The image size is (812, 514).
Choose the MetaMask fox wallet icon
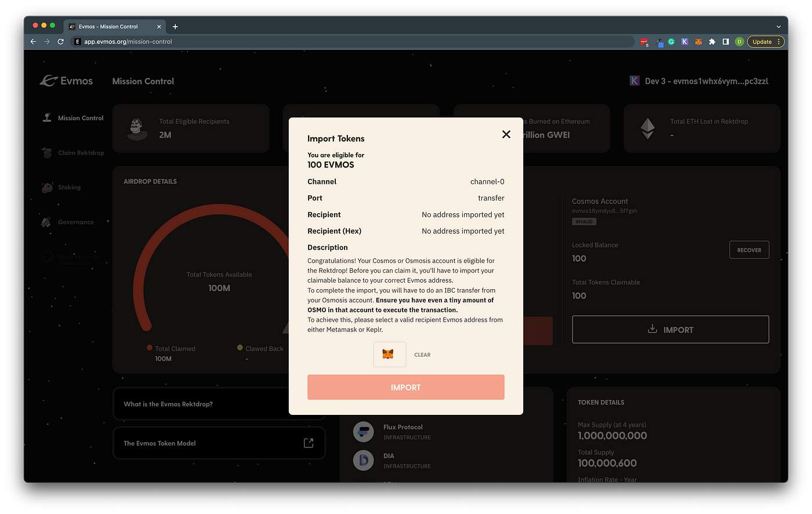pos(389,355)
